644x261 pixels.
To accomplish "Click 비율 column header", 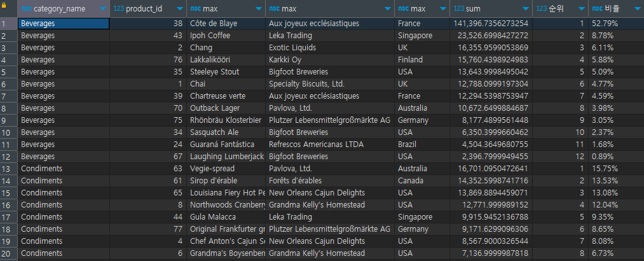I will pyautogui.click(x=616, y=9).
